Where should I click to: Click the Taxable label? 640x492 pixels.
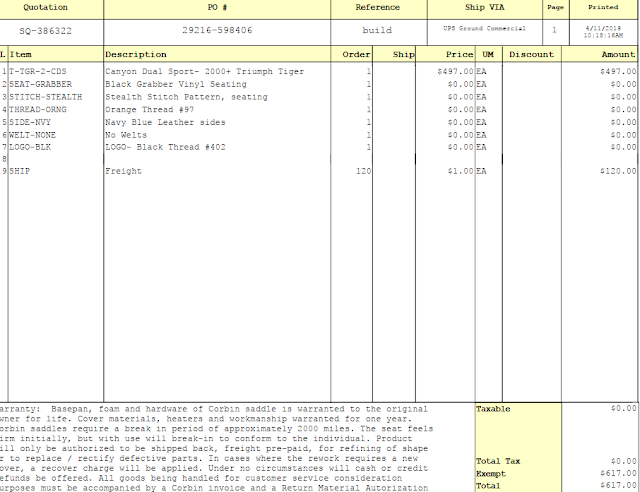click(493, 409)
